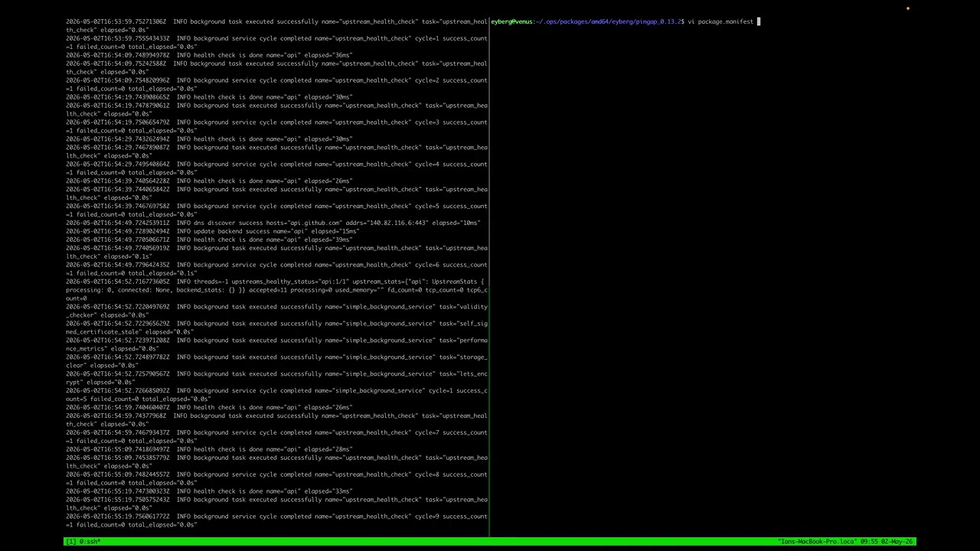
Task: Click cycle=8 in upstream_health_check log
Action: 426,474
